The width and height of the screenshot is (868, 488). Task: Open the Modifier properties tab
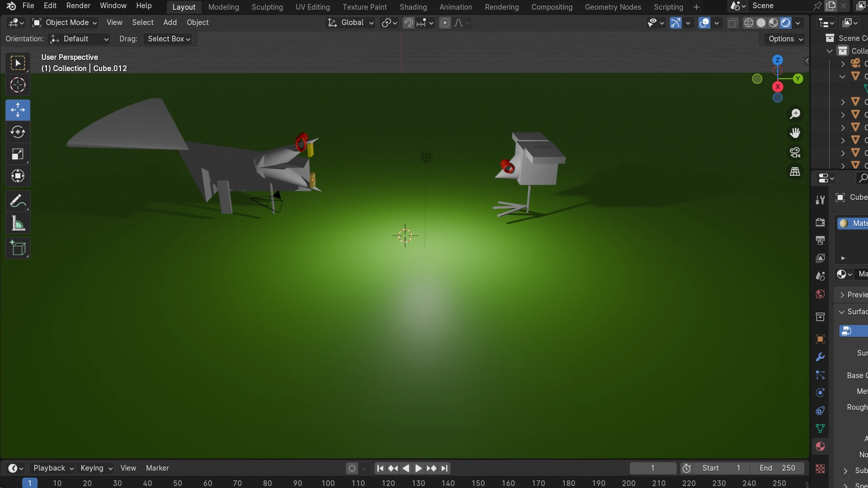[820, 357]
